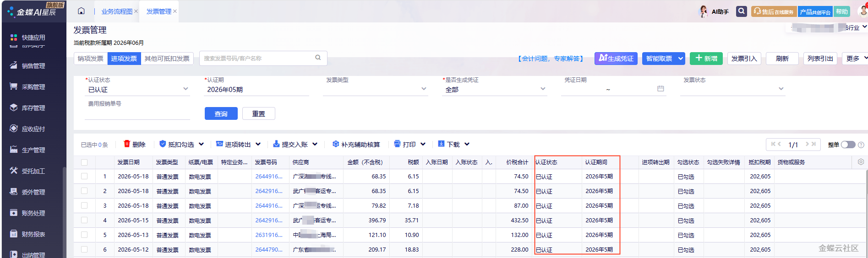Image resolution: width=868 pixels, height=258 pixels.
Task: Click the search magnifier in invoice search box
Action: [x=318, y=58]
